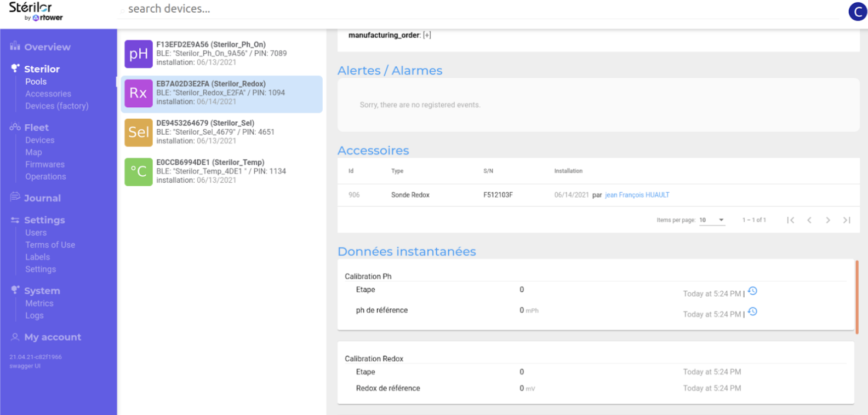This screenshot has width=868, height=415.
Task: Select device E0CCB6994DE1 Sterilor_Temp
Action: pos(222,172)
